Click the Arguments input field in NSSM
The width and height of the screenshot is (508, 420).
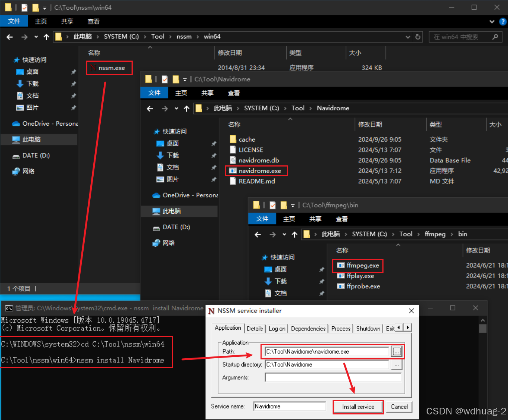coord(333,378)
